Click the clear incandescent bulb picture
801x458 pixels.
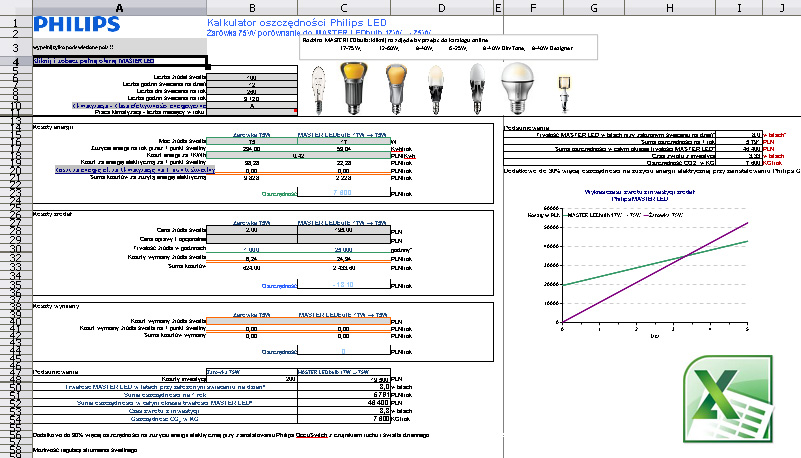(318, 89)
